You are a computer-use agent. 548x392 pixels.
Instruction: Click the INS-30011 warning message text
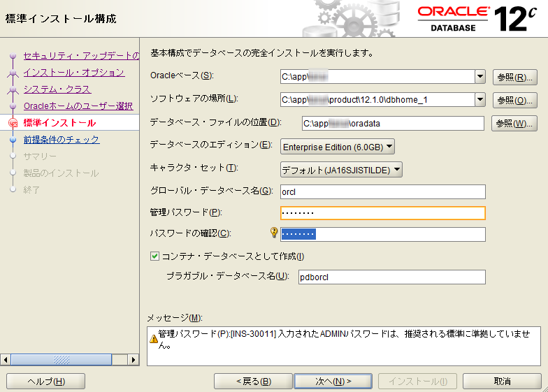(x=344, y=340)
